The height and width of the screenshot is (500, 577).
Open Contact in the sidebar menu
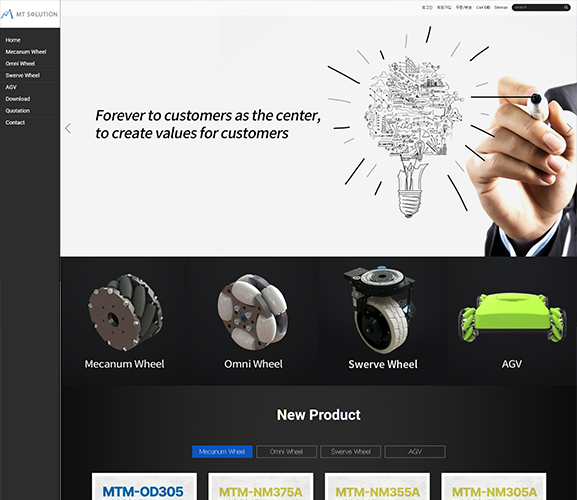click(x=15, y=123)
